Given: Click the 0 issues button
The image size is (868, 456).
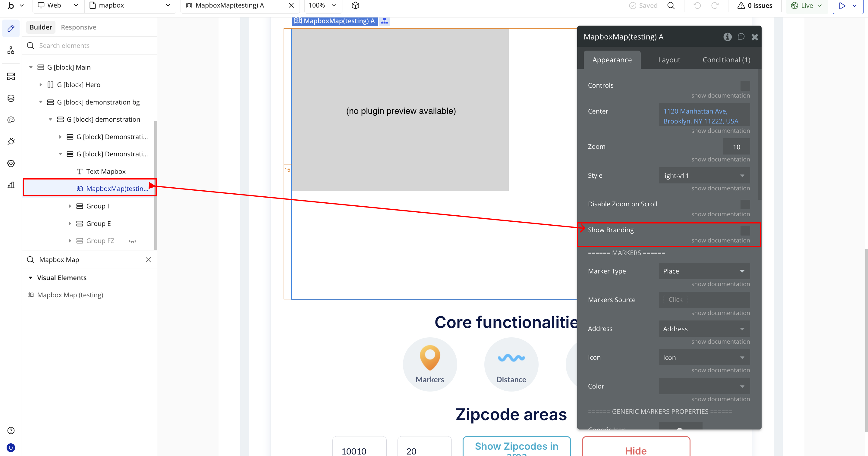Looking at the screenshot, I should tap(755, 5).
